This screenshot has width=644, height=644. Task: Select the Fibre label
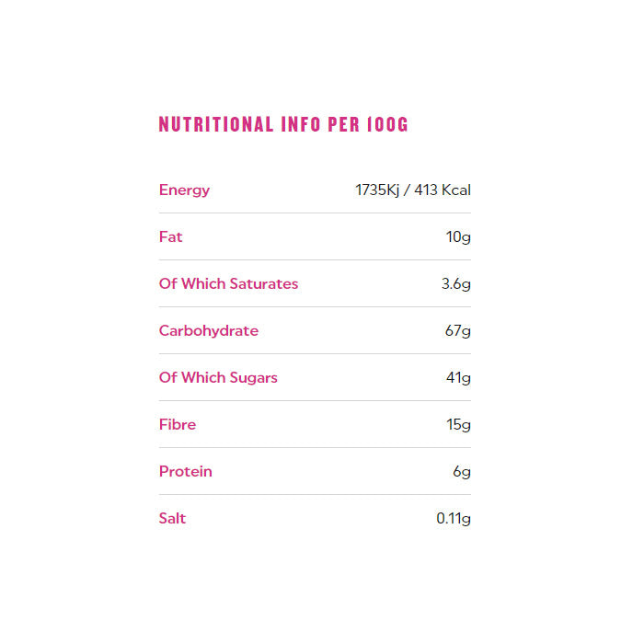point(177,425)
